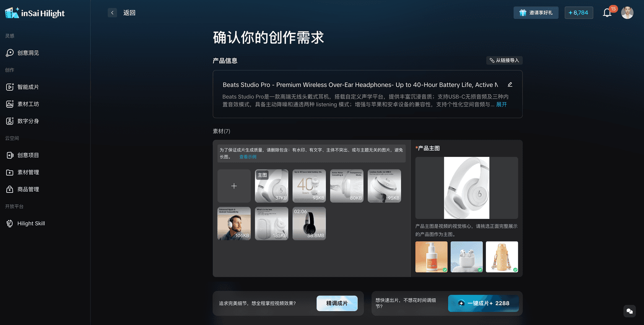Viewport: 644px width, 325px height.
Task: Click the 创意洞见 sidebar icon
Action: (x=10, y=53)
